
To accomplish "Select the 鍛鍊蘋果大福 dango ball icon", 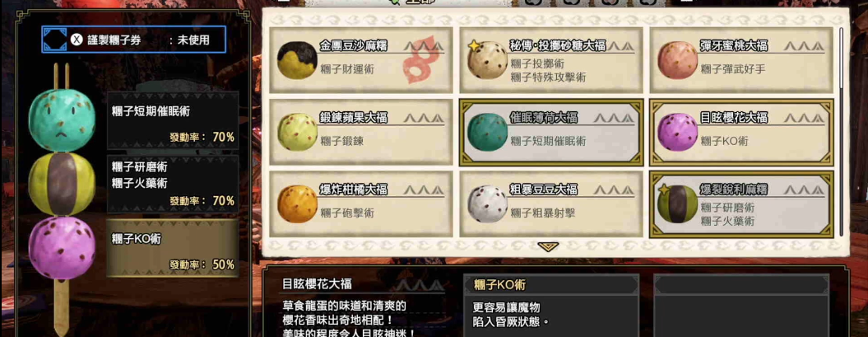I will [x=297, y=132].
